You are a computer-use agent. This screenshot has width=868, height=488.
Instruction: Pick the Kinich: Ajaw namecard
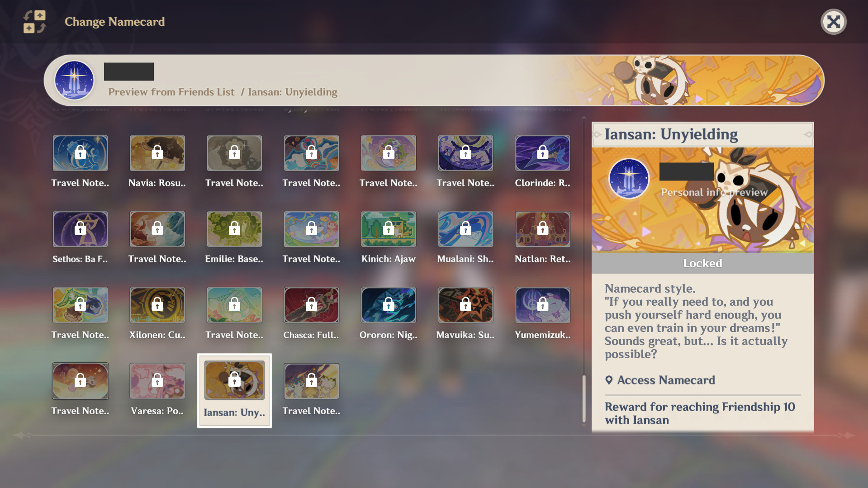pyautogui.click(x=388, y=229)
